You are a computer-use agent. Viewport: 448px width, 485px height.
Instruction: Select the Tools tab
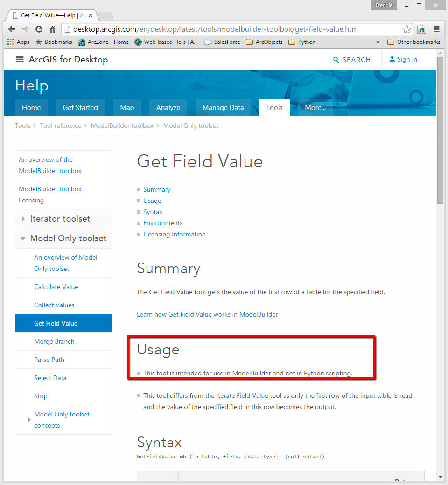click(274, 108)
